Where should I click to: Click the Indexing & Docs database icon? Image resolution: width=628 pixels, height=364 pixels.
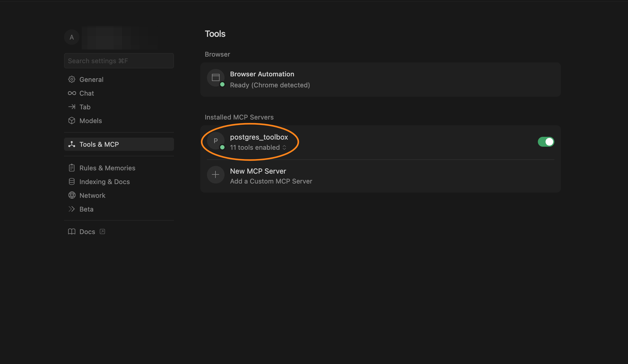coord(72,182)
